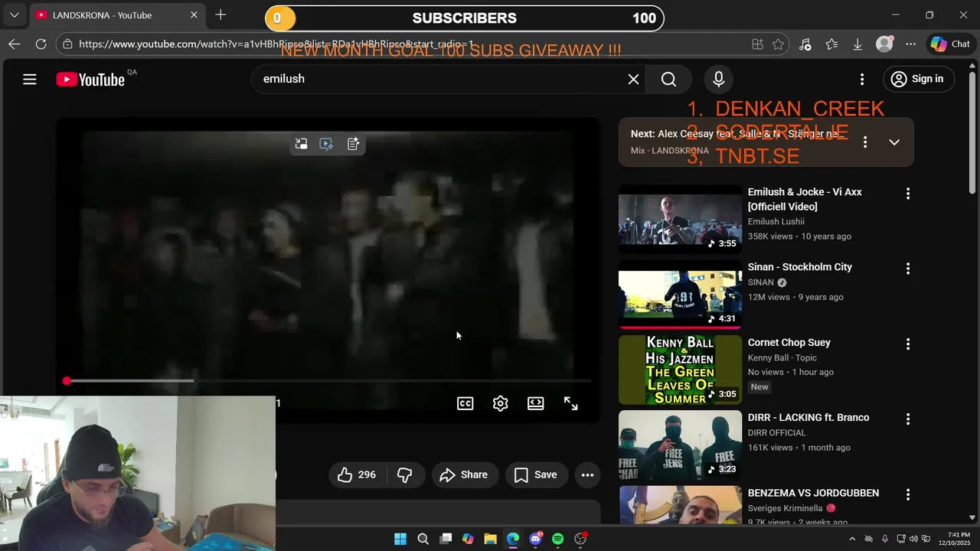The image size is (980, 551).
Task: Click the apps-plus icon in address bar
Action: click(x=757, y=44)
